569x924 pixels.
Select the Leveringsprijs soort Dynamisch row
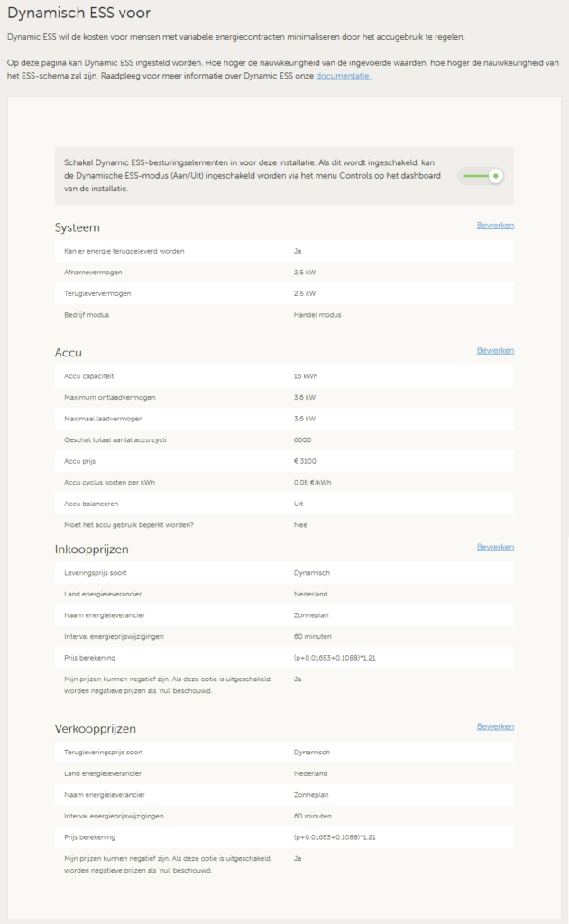tap(284, 573)
